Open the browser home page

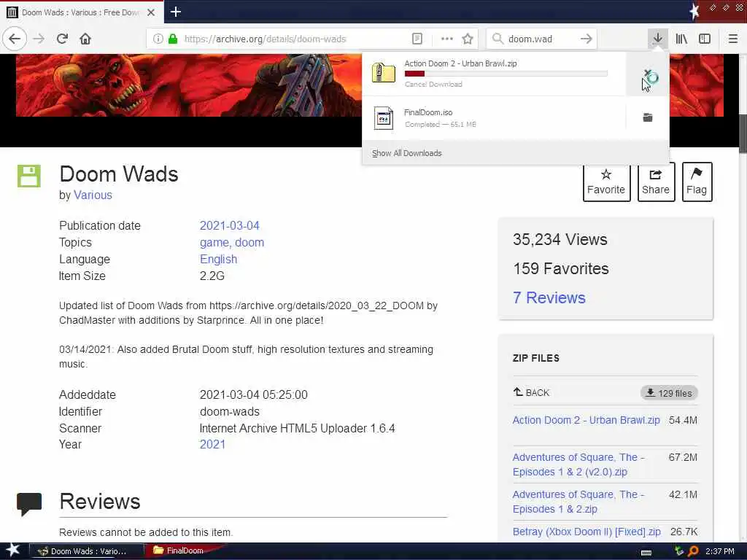click(x=85, y=39)
